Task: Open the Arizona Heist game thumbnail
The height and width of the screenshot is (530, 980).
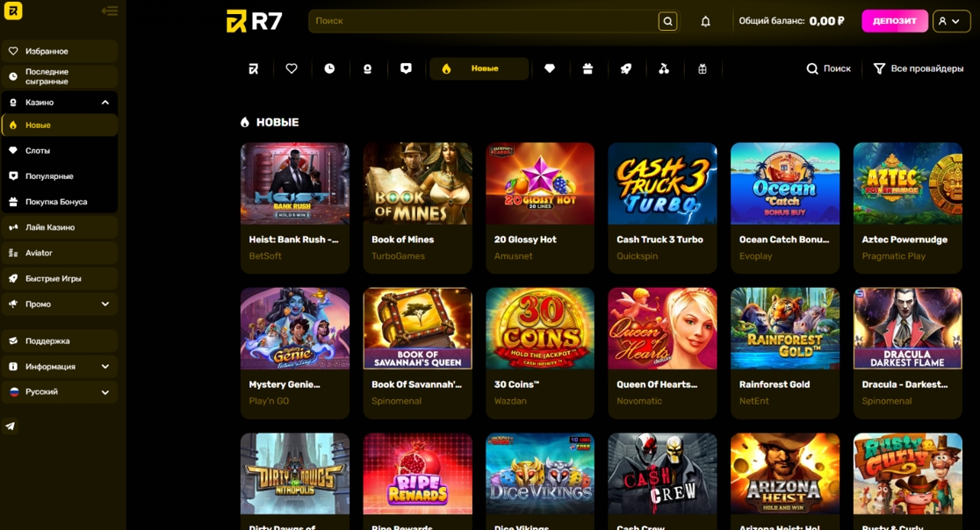Action: (x=785, y=474)
